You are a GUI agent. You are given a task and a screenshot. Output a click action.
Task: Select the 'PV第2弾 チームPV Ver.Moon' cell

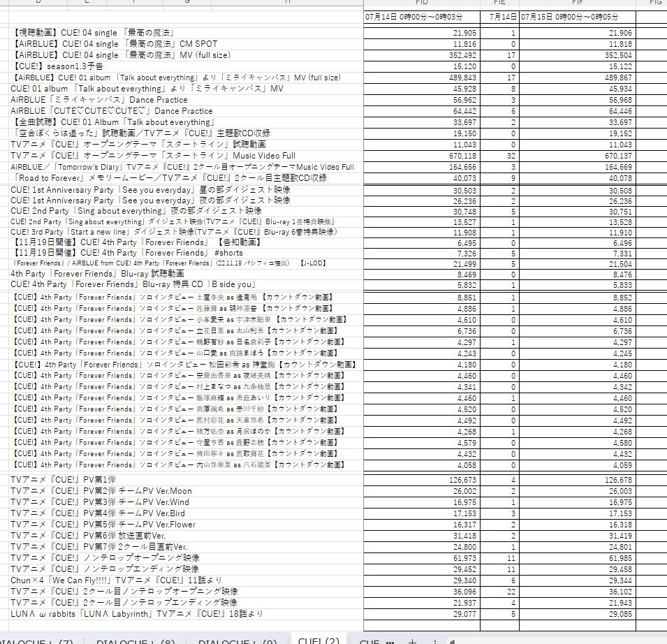pos(186,491)
